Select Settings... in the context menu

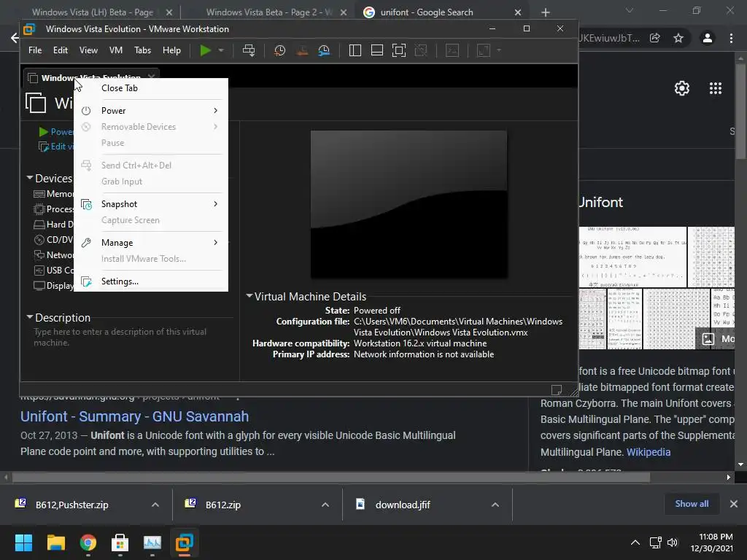151,281
